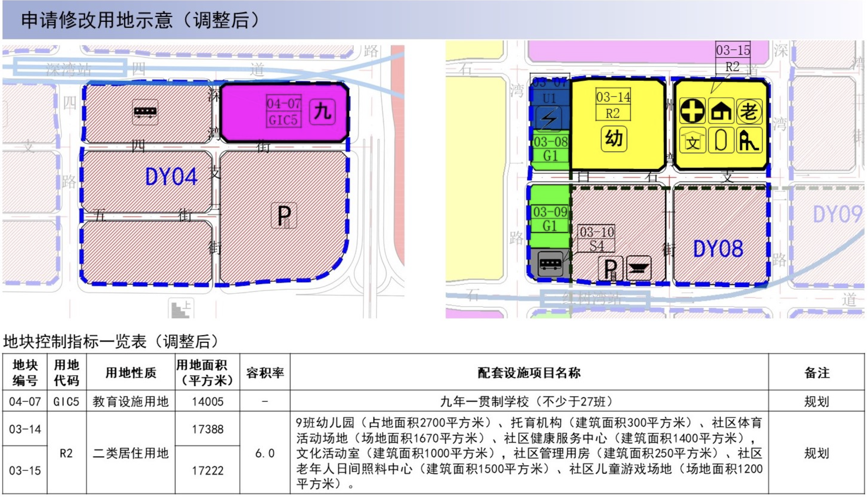
Task: Click the 17222 area value
Action: tap(207, 471)
